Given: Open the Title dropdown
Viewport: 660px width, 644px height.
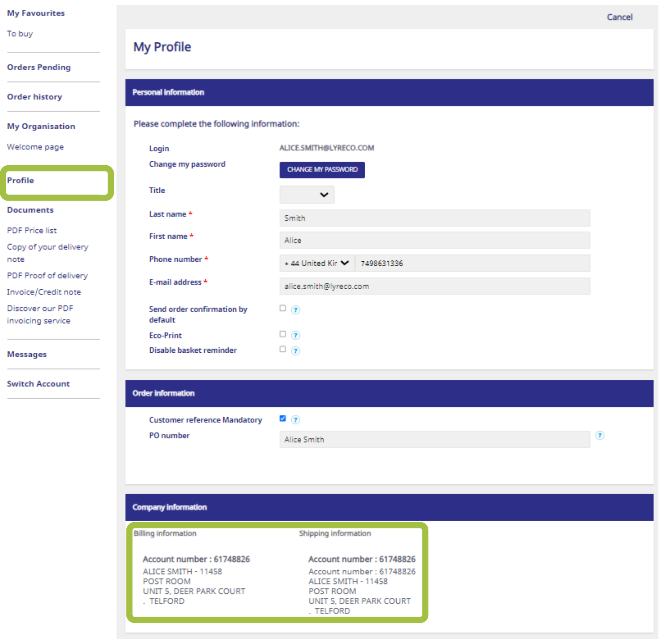Looking at the screenshot, I should 307,194.
